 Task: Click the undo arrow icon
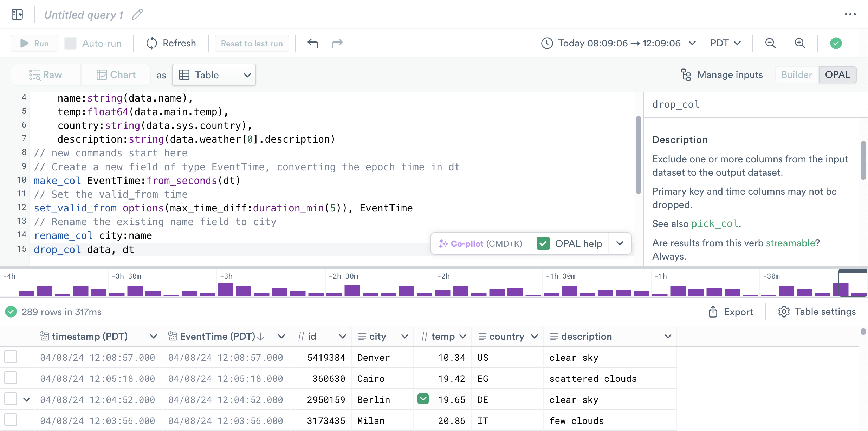(312, 43)
